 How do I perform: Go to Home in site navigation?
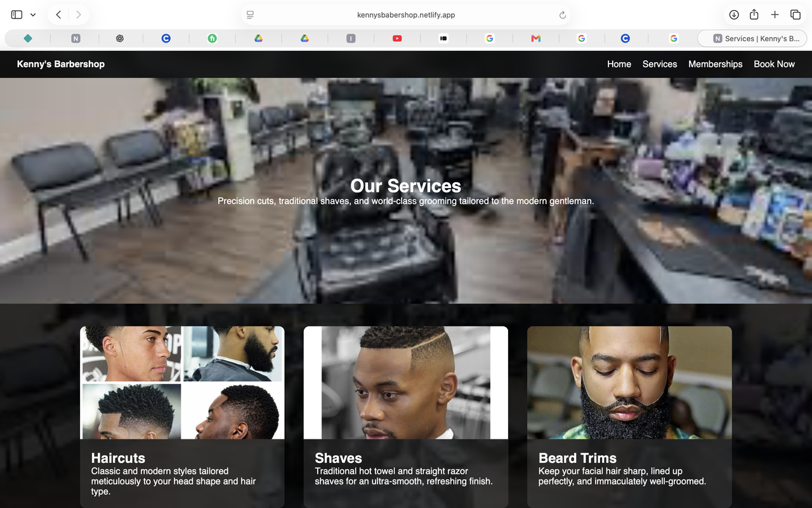click(x=619, y=64)
